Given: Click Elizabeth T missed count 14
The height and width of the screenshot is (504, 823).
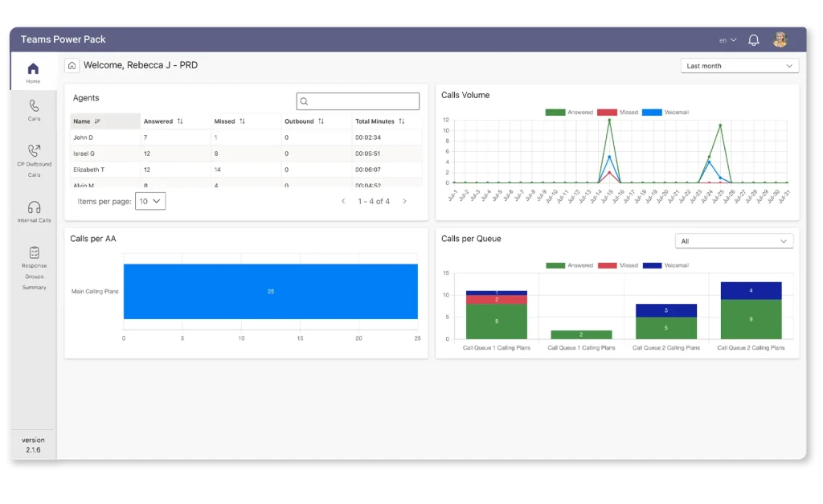Looking at the screenshot, I should click(217, 170).
